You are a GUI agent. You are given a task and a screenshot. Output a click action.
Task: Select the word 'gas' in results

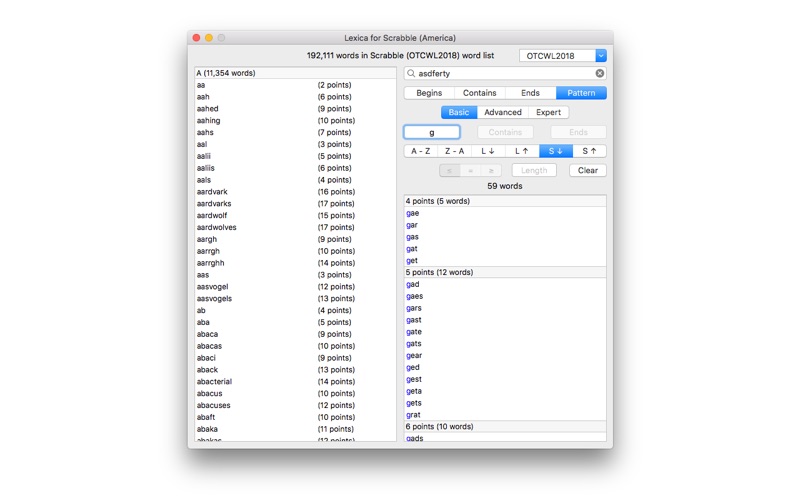click(412, 237)
